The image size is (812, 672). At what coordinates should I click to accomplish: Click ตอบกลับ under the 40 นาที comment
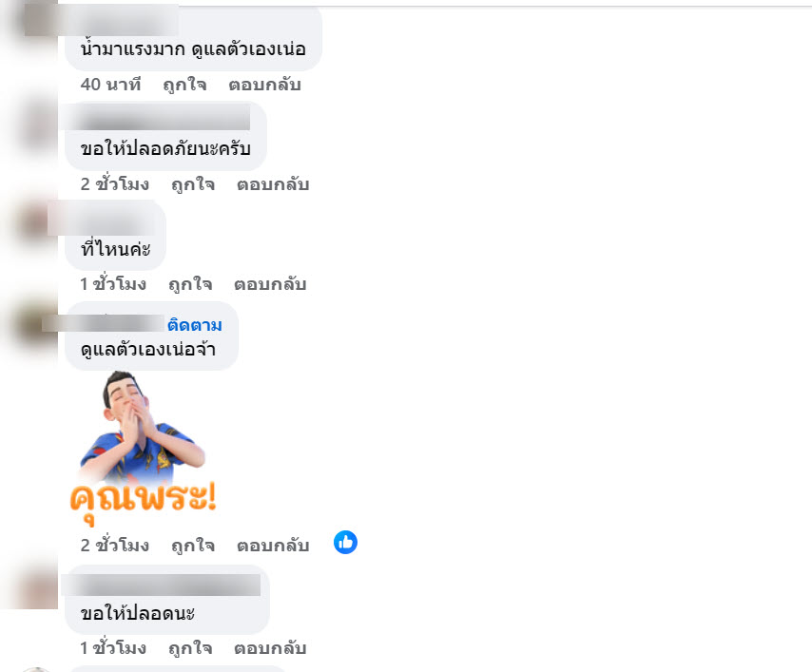[x=264, y=85]
